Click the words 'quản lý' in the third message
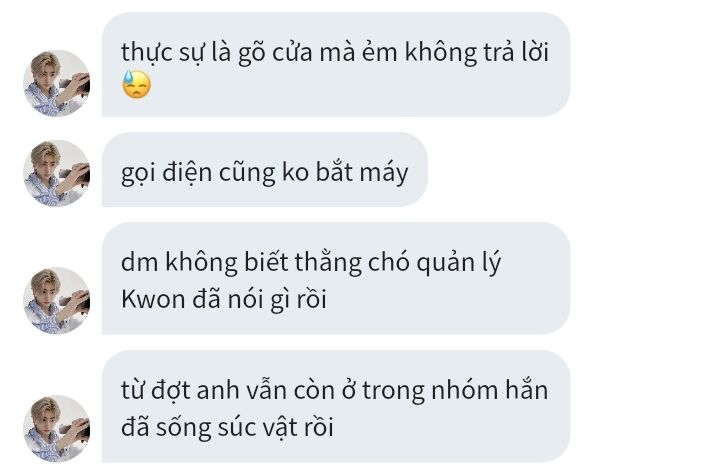 pyautogui.click(x=459, y=263)
